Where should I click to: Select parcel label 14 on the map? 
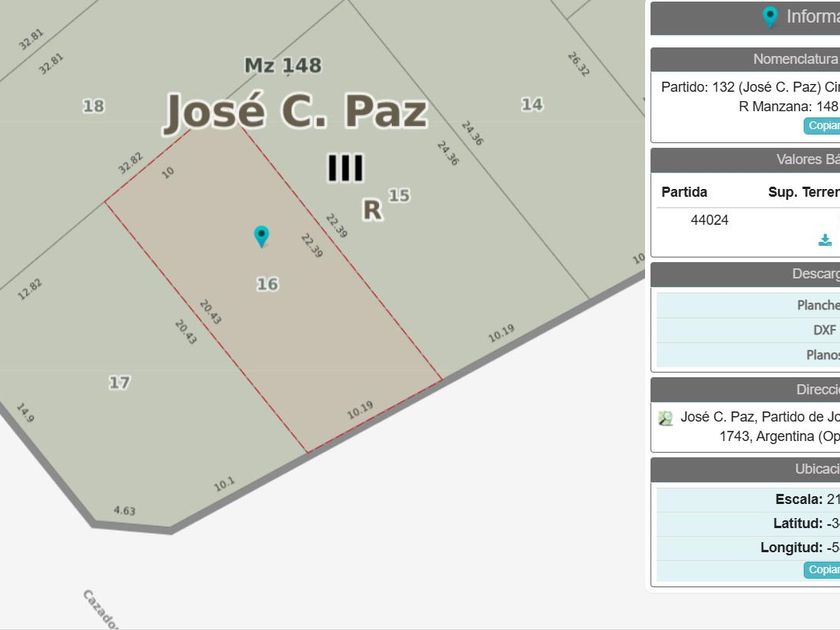532,104
